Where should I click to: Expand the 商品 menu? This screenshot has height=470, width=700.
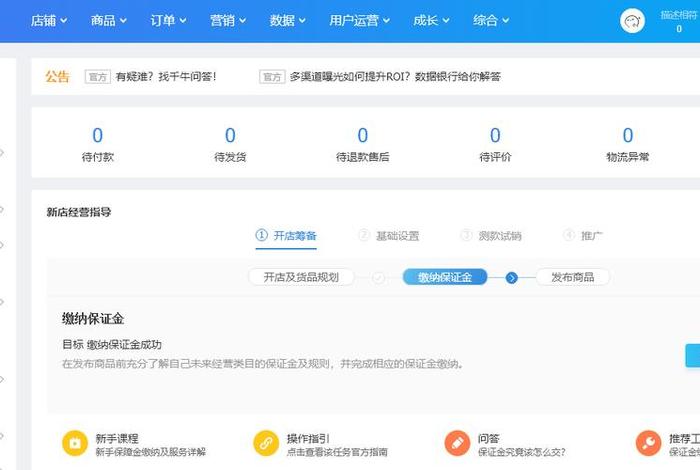tap(108, 21)
